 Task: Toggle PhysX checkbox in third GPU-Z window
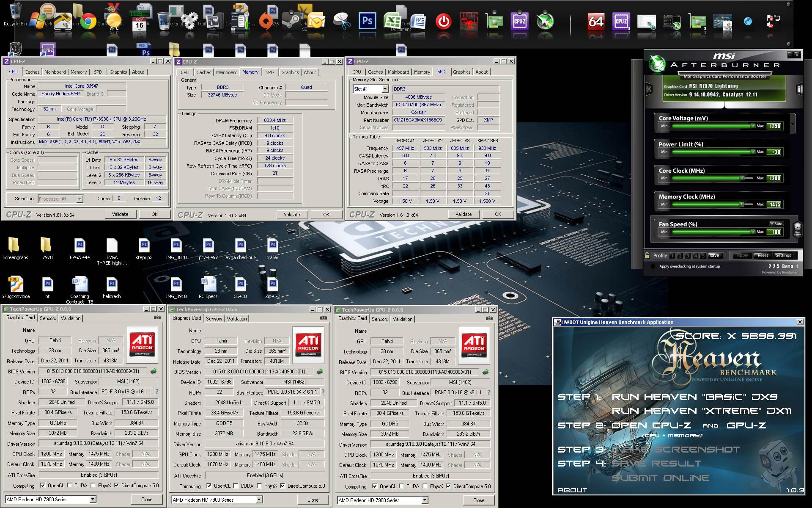425,486
